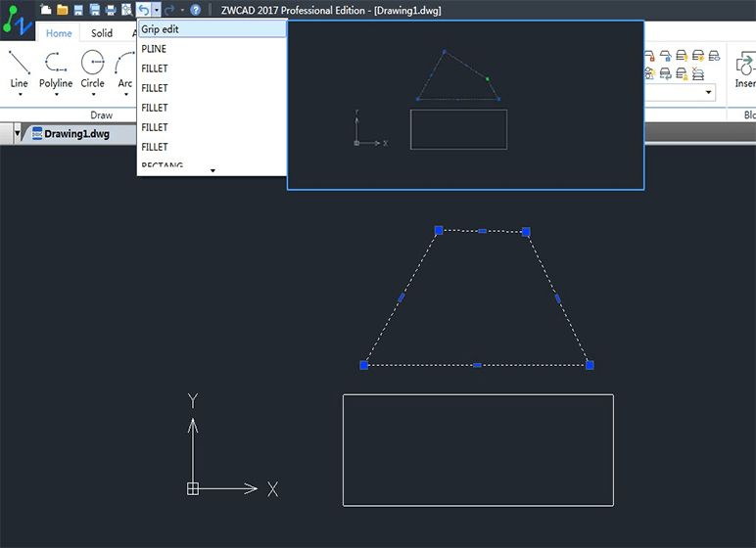This screenshot has height=548, width=756.
Task: Click the Undo arrow icon
Action: click(144, 10)
